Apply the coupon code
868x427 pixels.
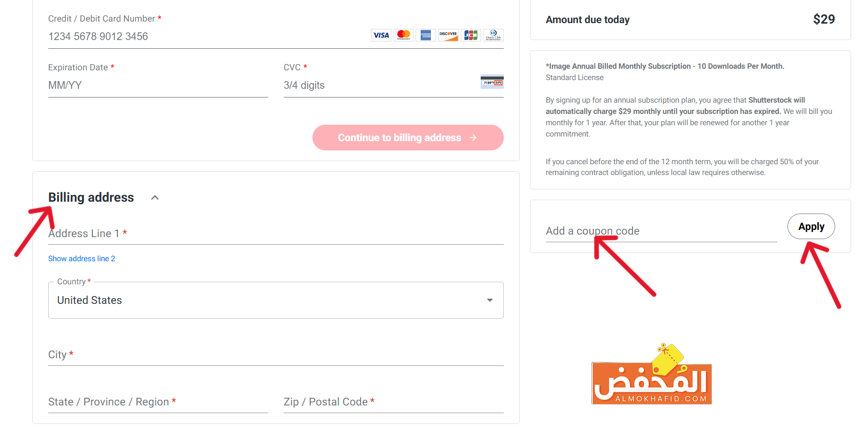pos(811,226)
